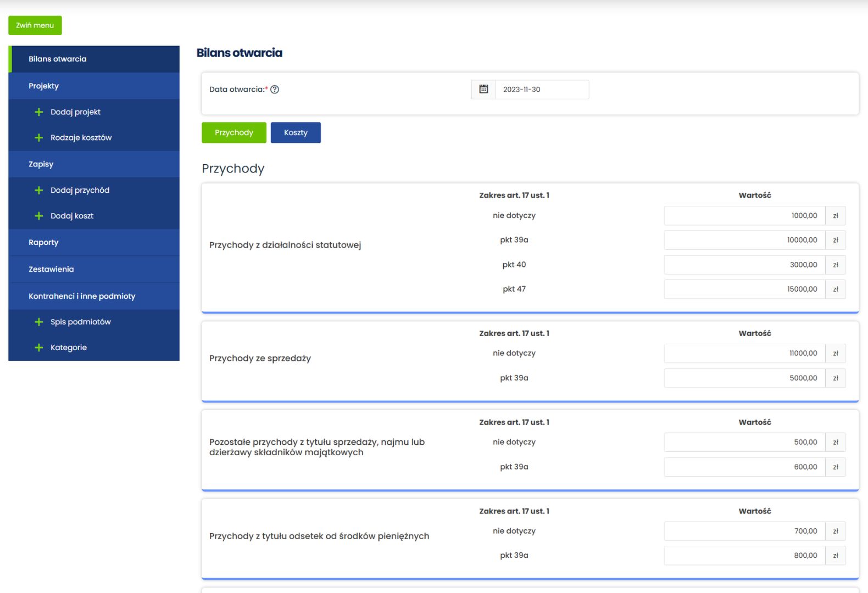Edit statutory income pkt 47 value 15000,00
This screenshot has height=593, width=868.
(x=744, y=289)
